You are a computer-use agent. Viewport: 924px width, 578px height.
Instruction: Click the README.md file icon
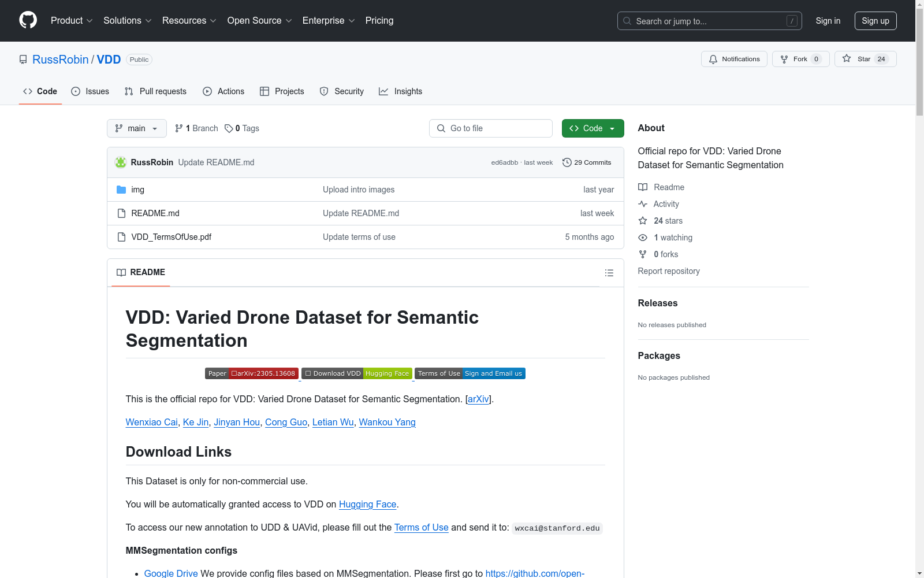pyautogui.click(x=121, y=213)
